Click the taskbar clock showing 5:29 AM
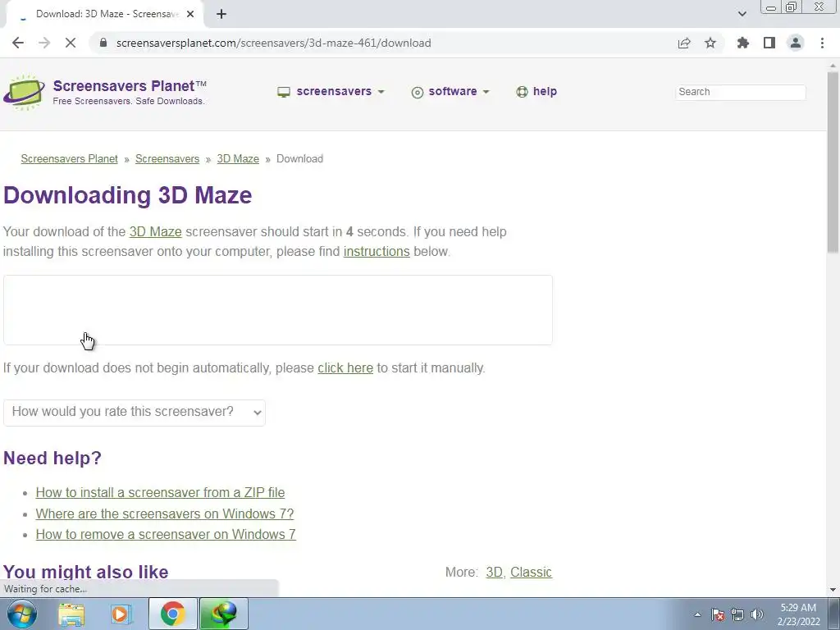This screenshot has height=630, width=840. click(798, 614)
